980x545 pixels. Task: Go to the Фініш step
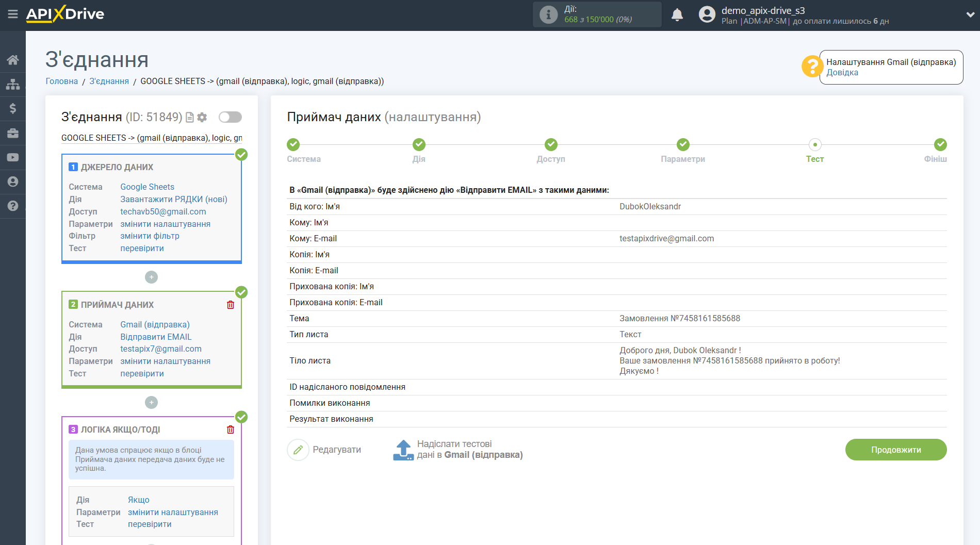click(x=940, y=145)
